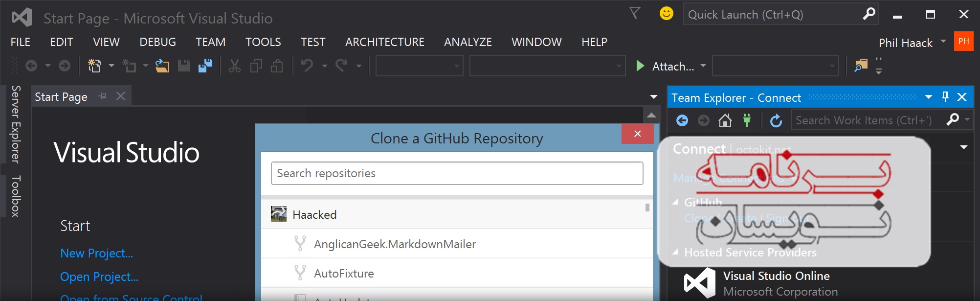The image size is (980, 301).
Task: Click the PH user avatar badge
Action: 963,42
